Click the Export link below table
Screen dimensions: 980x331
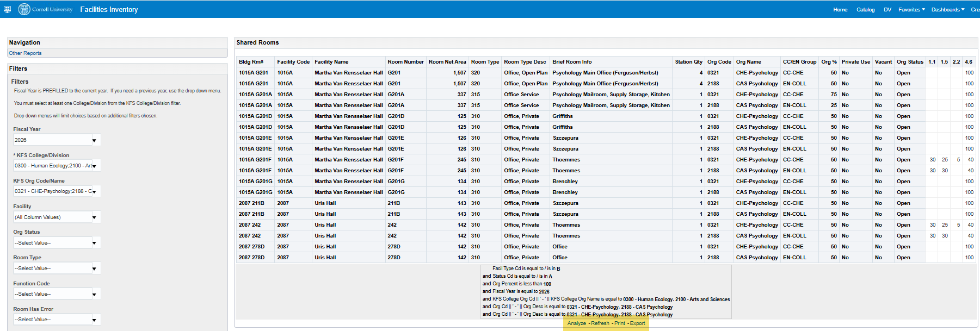point(637,323)
